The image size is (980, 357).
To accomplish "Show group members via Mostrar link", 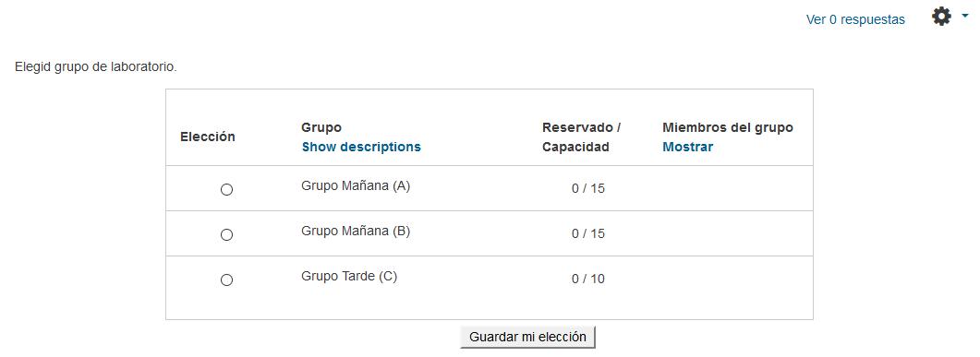I will 687,147.
